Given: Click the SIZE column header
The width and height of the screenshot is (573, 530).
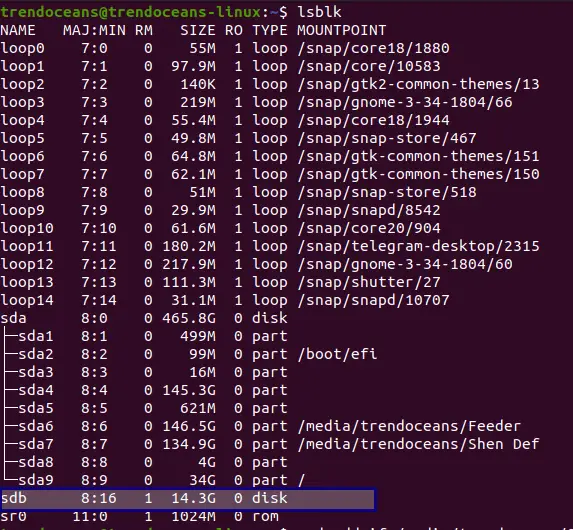Looking at the screenshot, I should coord(197,30).
